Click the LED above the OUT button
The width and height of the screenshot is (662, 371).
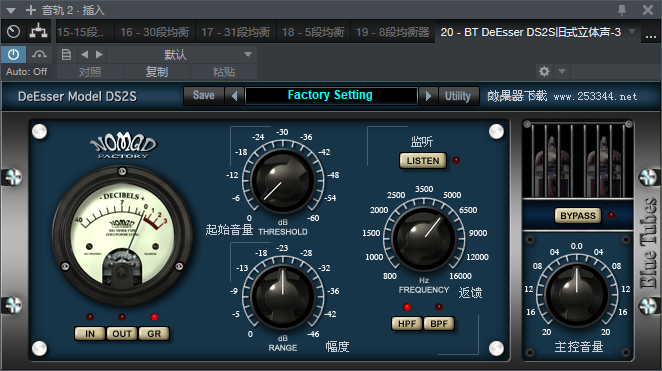(x=122, y=317)
